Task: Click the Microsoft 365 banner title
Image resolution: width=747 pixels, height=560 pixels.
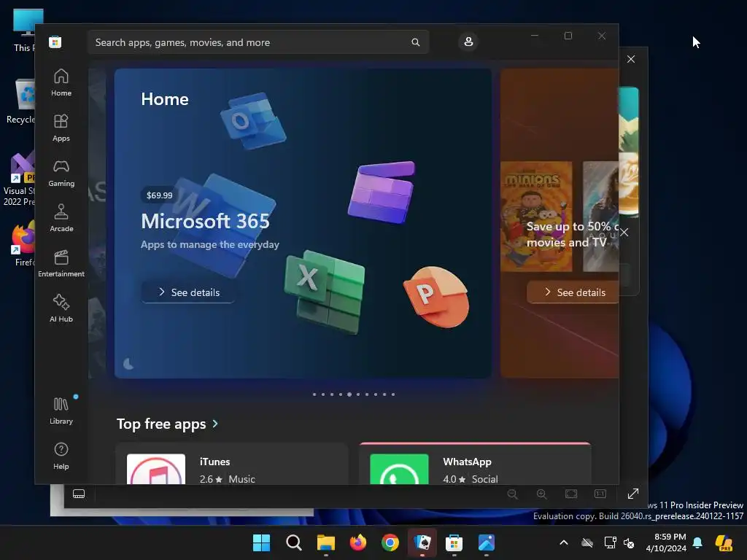Action: 205,221
